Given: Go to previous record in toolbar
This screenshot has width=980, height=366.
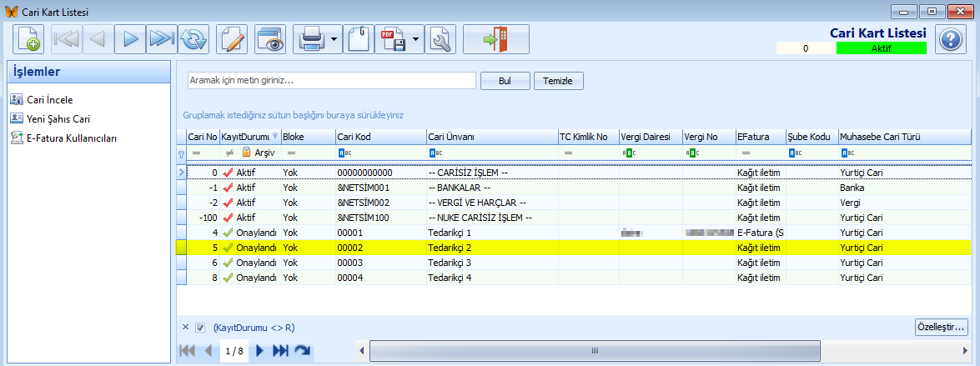Looking at the screenshot, I should [x=98, y=39].
